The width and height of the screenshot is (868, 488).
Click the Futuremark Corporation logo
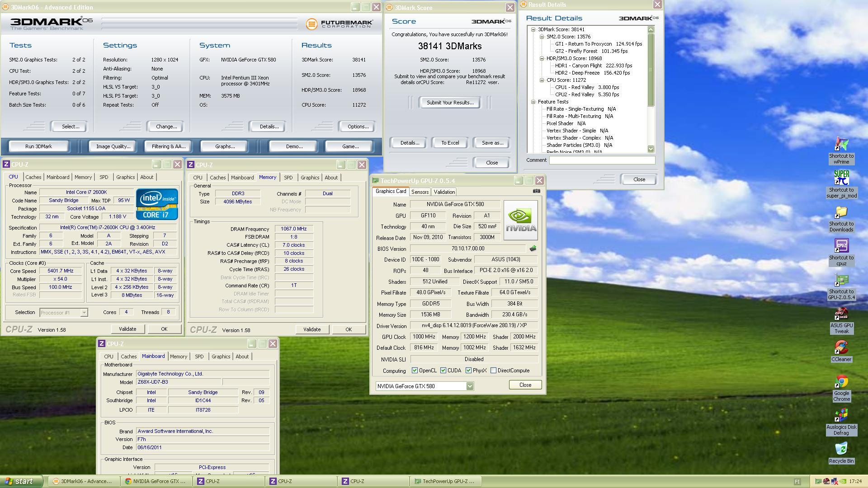[x=339, y=23]
